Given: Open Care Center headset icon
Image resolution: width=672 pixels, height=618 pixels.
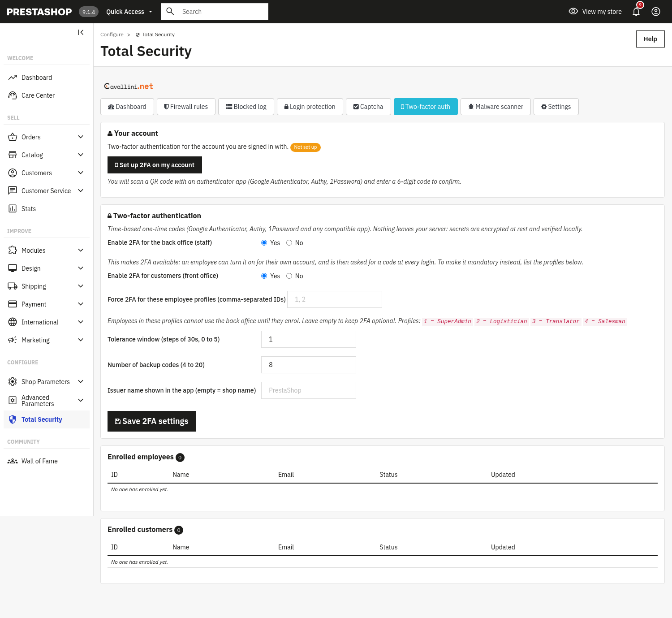Looking at the screenshot, I should point(13,95).
